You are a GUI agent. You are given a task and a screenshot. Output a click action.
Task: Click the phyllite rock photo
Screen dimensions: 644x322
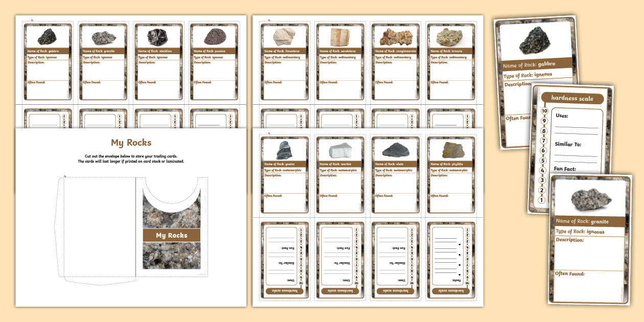click(451, 150)
